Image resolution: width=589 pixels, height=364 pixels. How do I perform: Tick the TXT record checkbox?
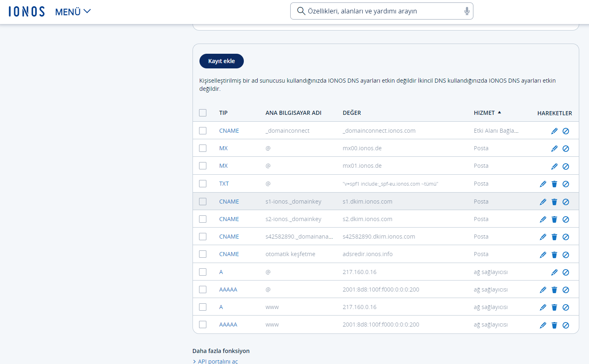tap(203, 184)
